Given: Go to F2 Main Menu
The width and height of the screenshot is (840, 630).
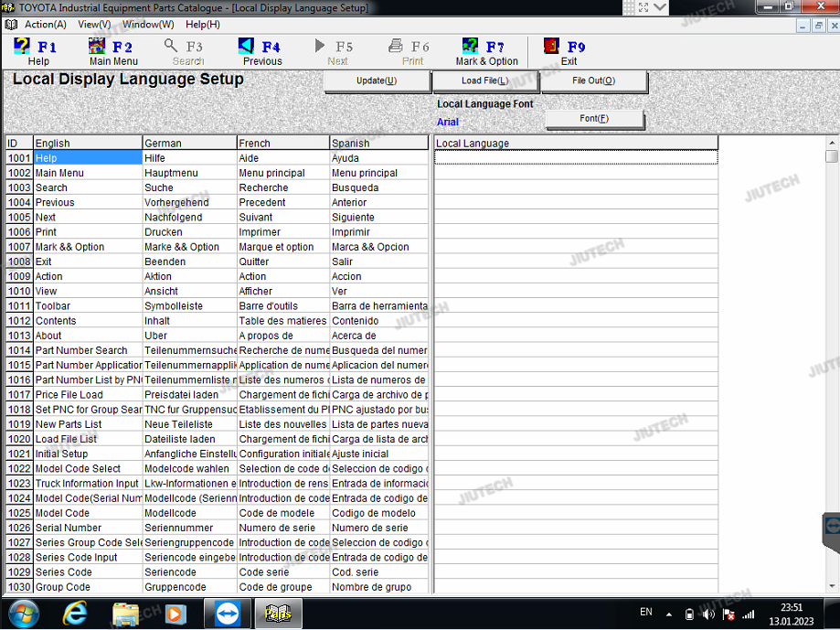Looking at the screenshot, I should coord(113,52).
